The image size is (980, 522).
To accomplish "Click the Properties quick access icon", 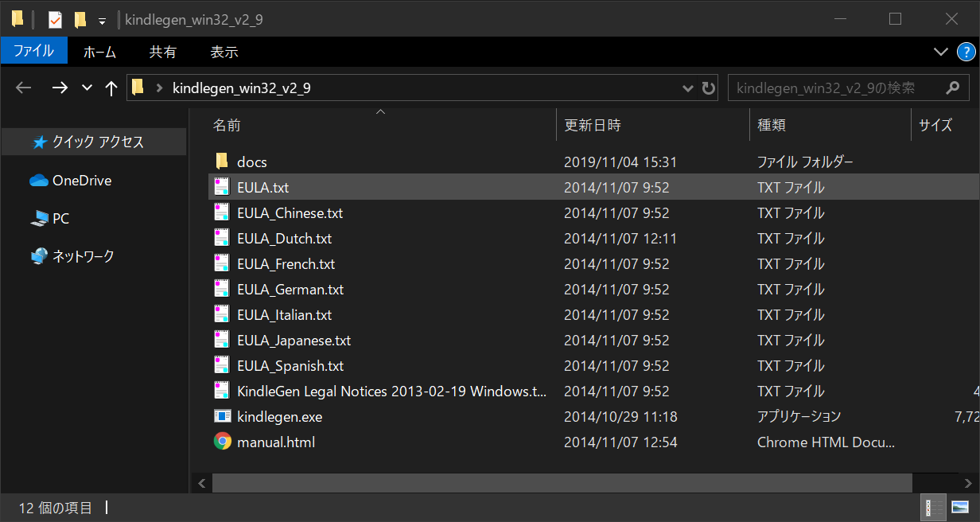I will click(55, 19).
